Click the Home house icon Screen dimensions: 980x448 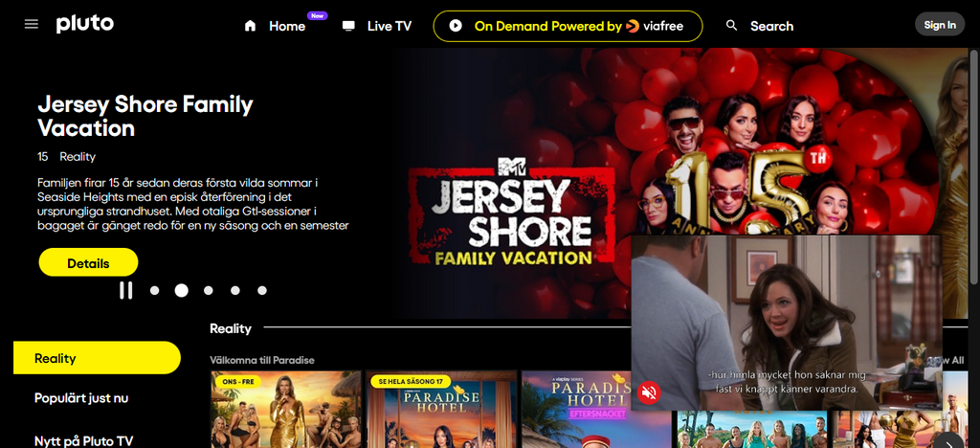click(x=250, y=26)
